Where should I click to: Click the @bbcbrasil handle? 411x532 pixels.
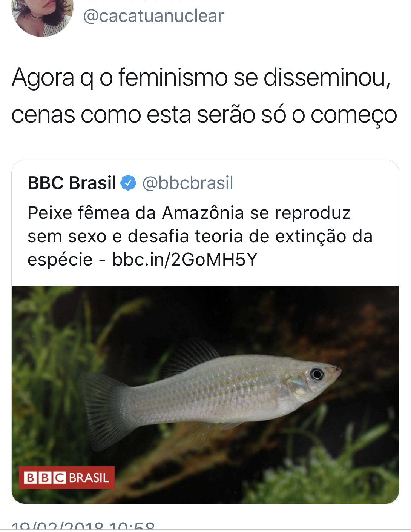[x=188, y=183]
